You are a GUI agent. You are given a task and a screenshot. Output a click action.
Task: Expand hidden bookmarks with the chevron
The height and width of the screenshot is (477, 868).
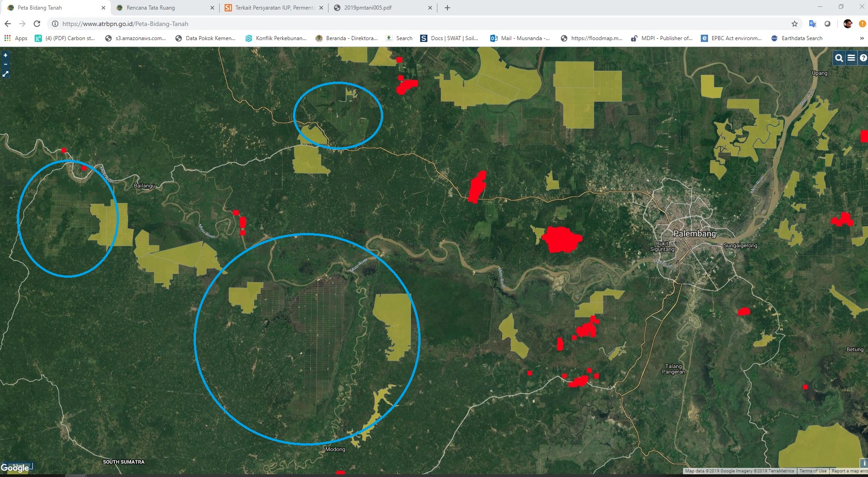[x=862, y=38]
